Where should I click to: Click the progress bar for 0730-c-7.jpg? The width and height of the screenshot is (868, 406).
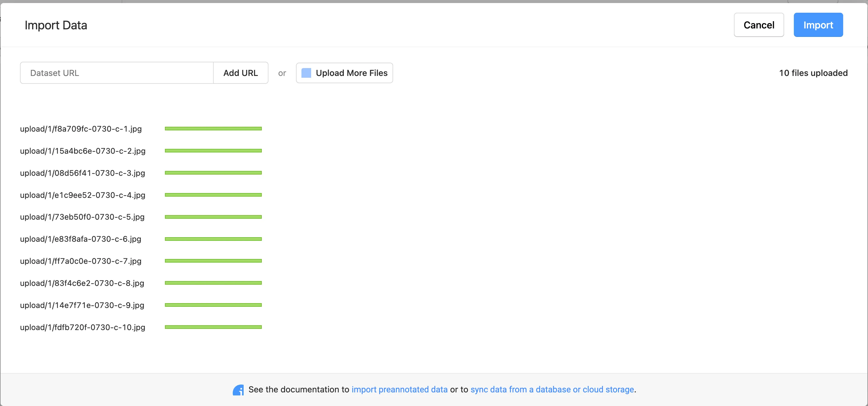pos(213,261)
